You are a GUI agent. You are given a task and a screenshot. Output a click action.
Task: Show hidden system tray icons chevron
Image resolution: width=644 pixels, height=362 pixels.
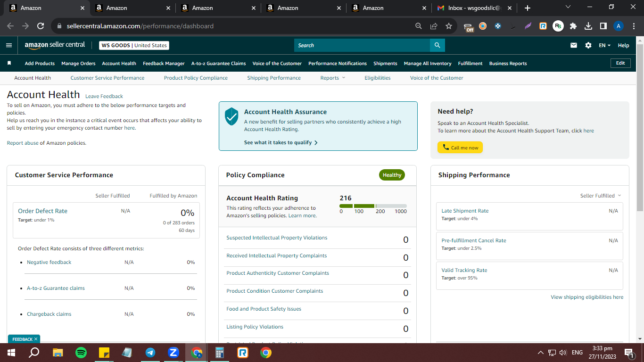(x=540, y=353)
